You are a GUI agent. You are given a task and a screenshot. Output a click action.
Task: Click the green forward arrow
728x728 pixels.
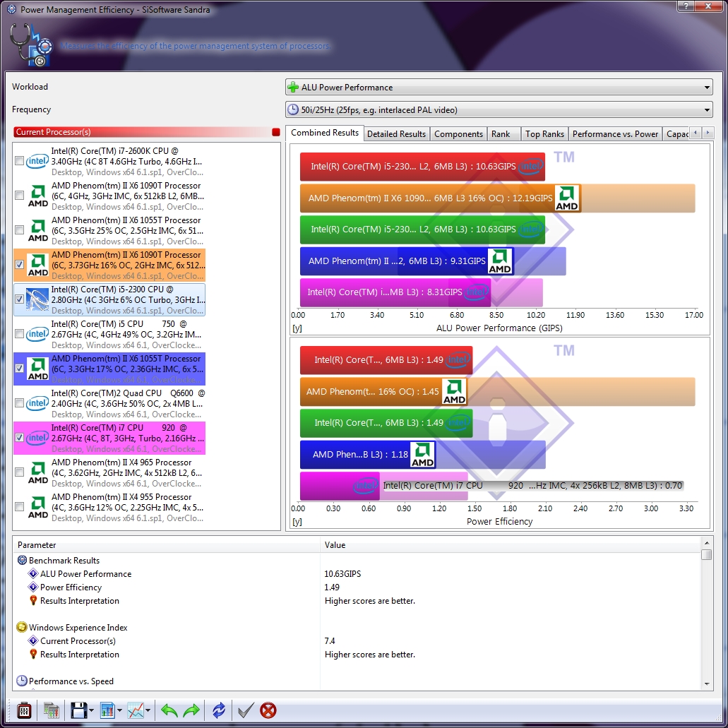tap(191, 710)
